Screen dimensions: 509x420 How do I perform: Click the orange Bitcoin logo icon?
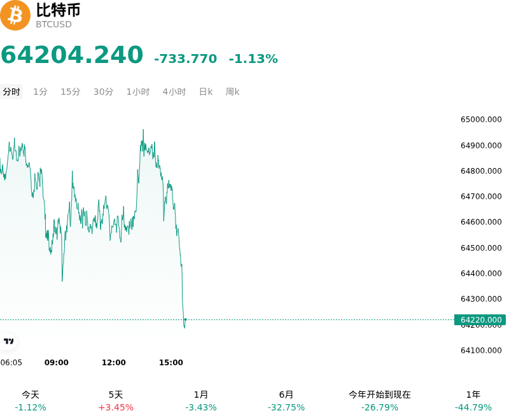tap(15, 15)
